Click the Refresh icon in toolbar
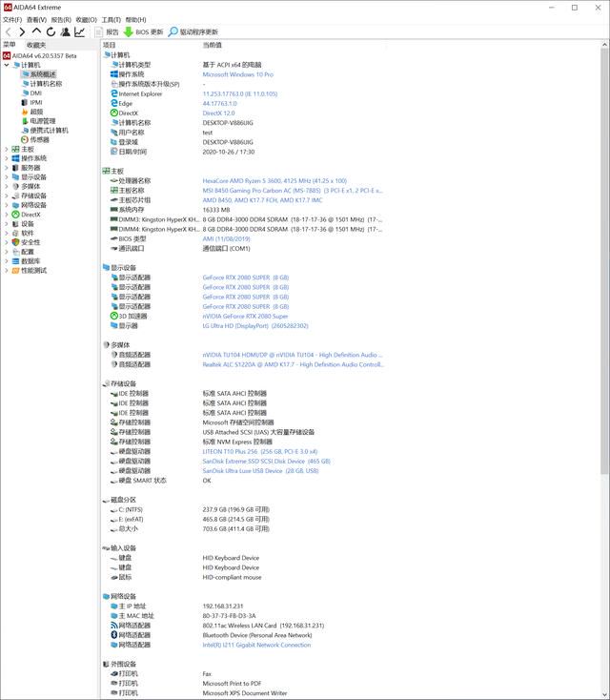The width and height of the screenshot is (610, 700). (51, 31)
